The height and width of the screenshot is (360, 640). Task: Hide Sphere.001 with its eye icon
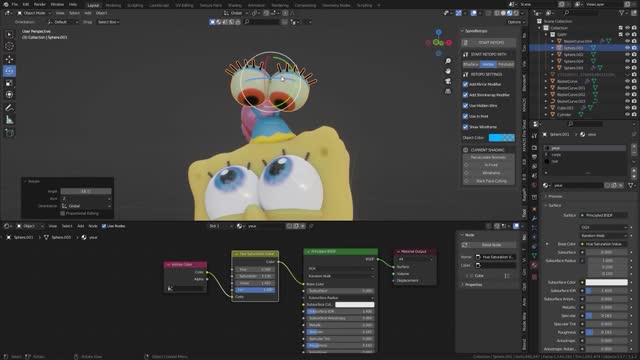coord(627,48)
